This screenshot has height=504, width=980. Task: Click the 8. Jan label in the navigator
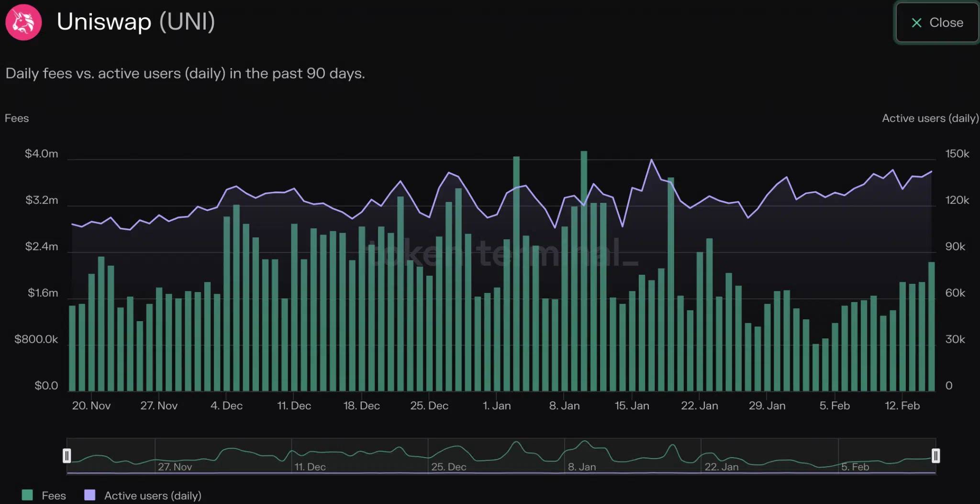coord(582,467)
